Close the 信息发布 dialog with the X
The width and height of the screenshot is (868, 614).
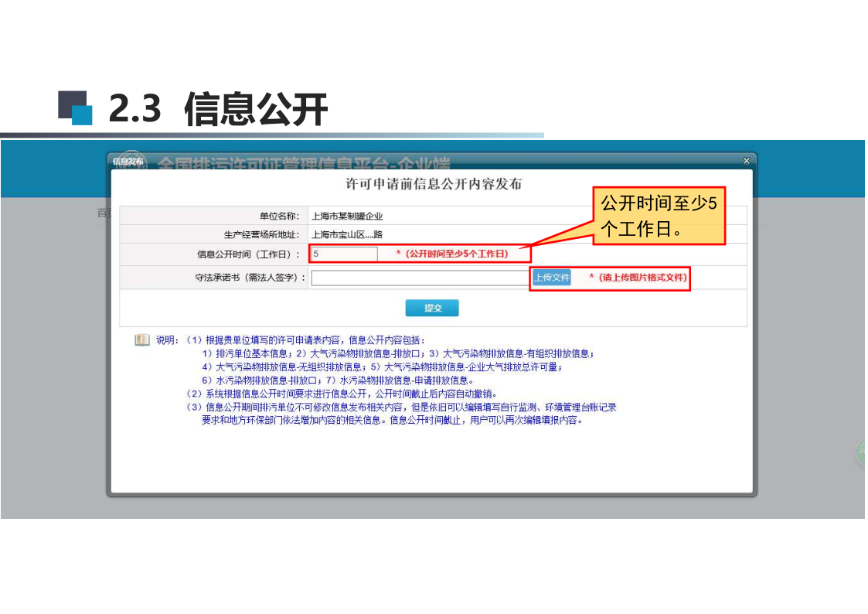click(746, 161)
